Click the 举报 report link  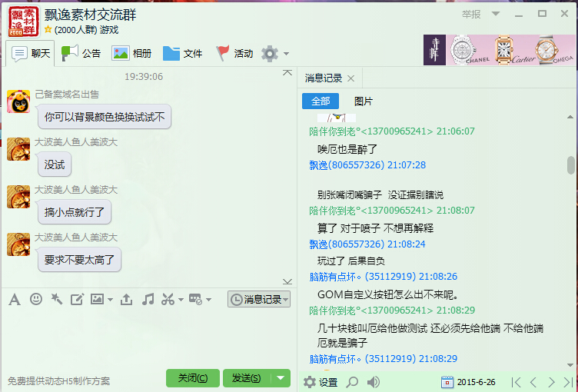[x=471, y=14]
